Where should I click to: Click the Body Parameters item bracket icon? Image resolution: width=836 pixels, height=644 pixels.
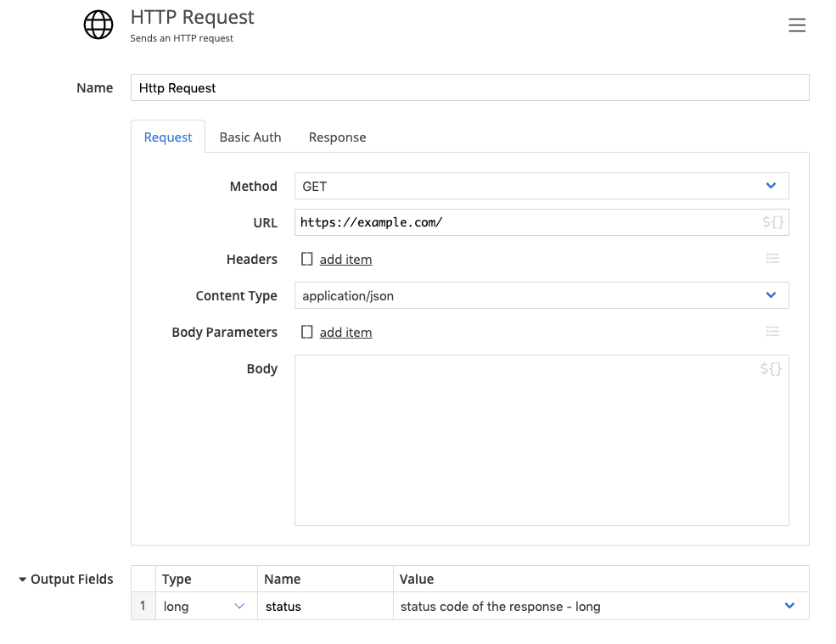[x=307, y=332]
